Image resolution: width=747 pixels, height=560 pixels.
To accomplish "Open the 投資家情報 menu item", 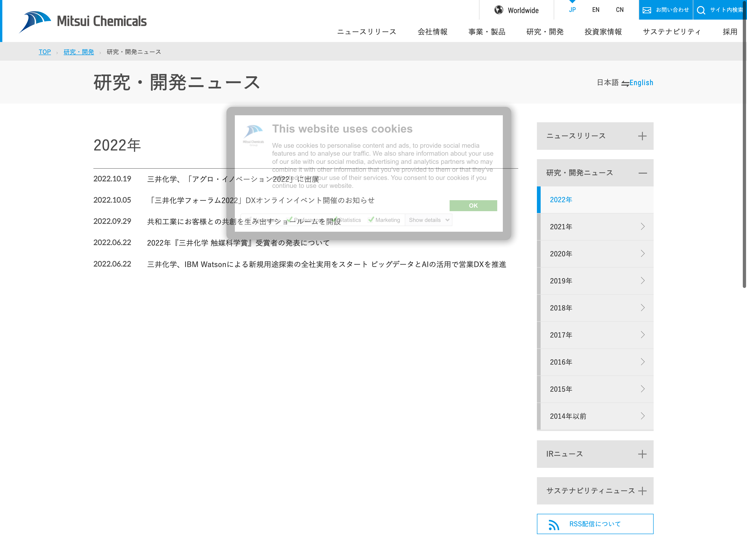I will 603,32.
